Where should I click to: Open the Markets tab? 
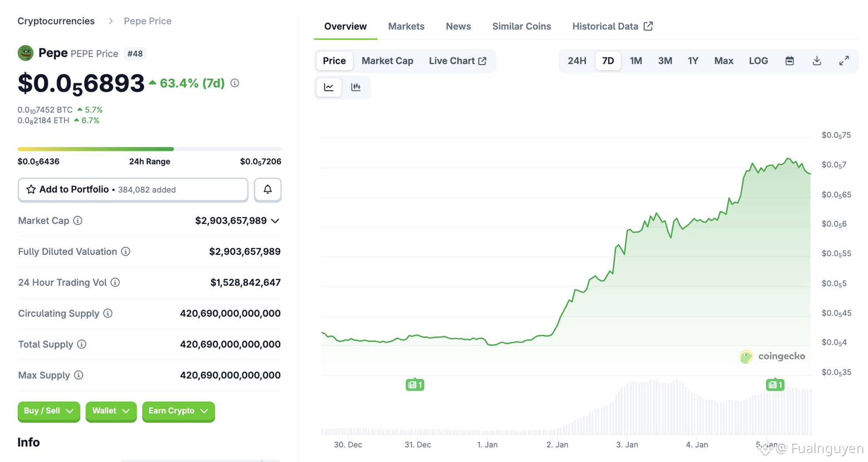tap(406, 26)
